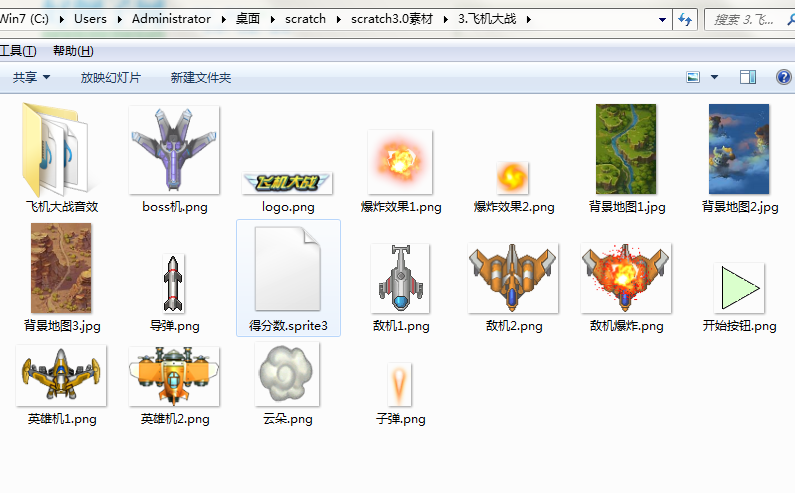This screenshot has width=795, height=493.
Task: Go to 桌面 in the address path
Action: [248, 19]
